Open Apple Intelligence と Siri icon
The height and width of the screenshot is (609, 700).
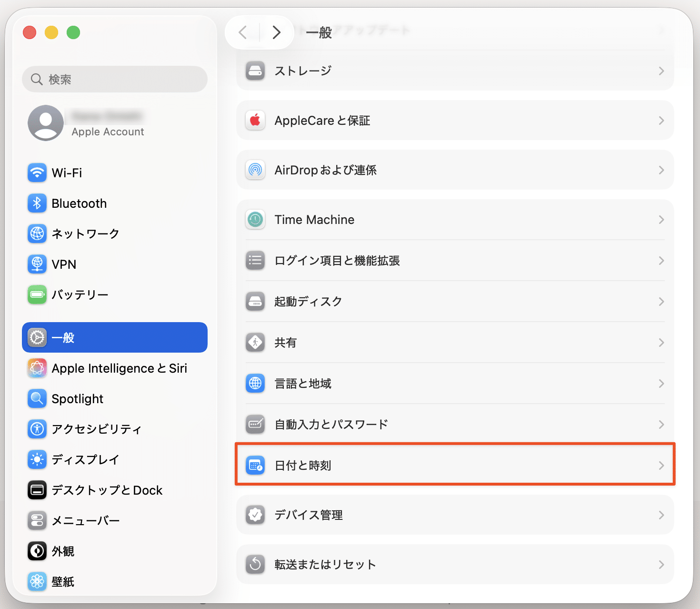pyautogui.click(x=37, y=368)
